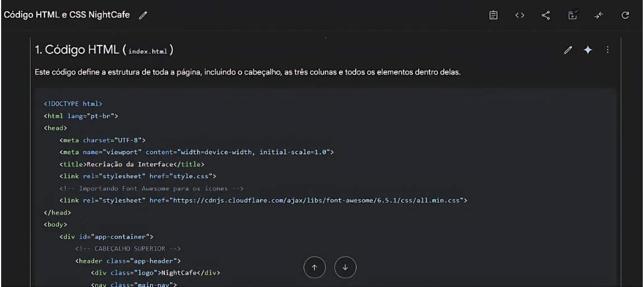
Task: Click the DOCTYPE html line in code
Action: (x=73, y=104)
